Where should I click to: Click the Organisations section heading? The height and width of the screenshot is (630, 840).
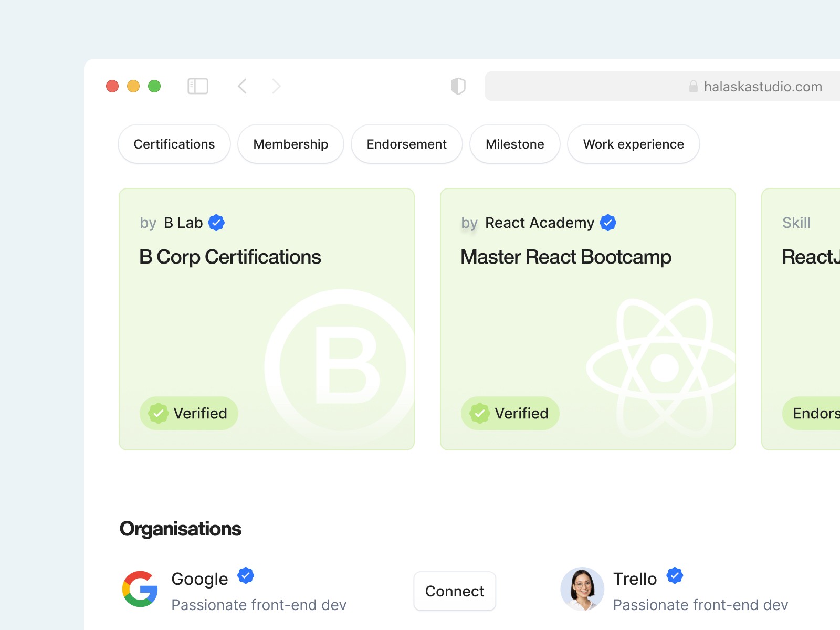tap(181, 529)
